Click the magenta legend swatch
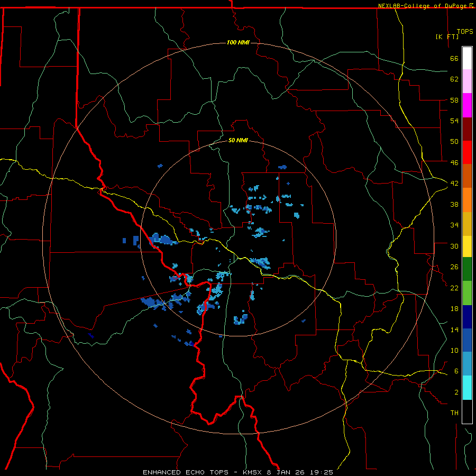Viewport: 476px width, 476px height. tap(467, 105)
